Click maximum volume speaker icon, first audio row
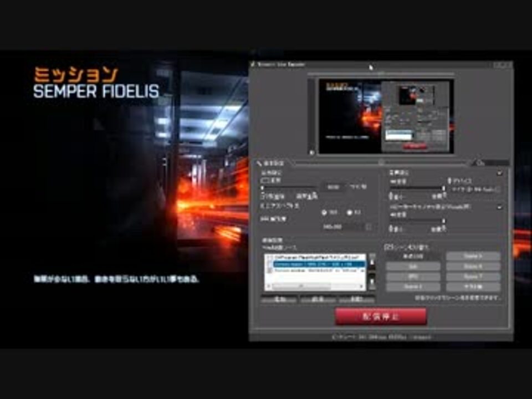This screenshot has height=399, width=532. [x=444, y=196]
